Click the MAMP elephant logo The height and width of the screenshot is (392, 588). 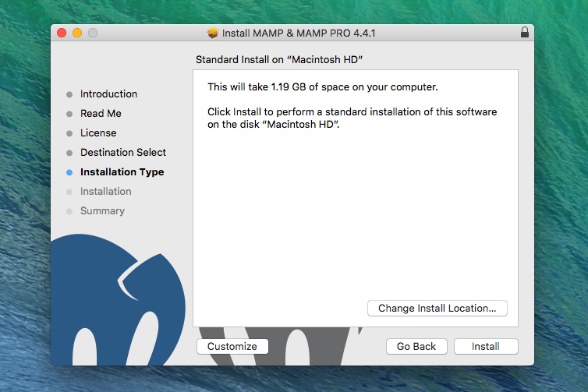click(117, 304)
